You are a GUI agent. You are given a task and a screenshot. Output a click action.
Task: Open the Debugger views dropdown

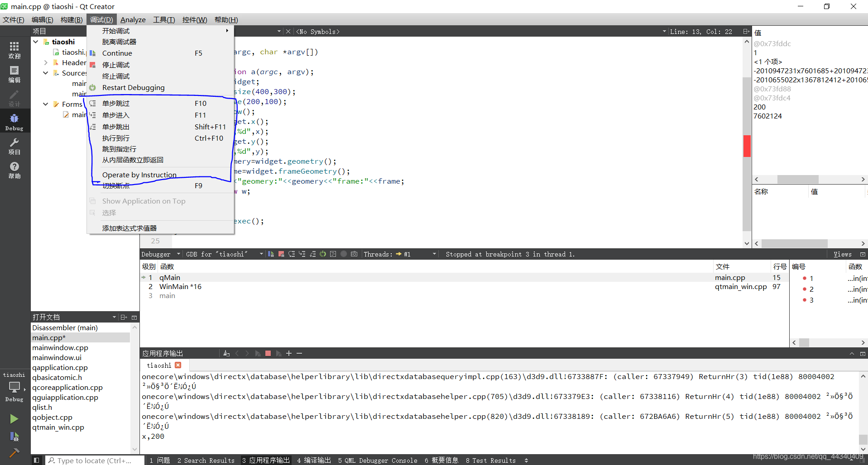[160, 254]
